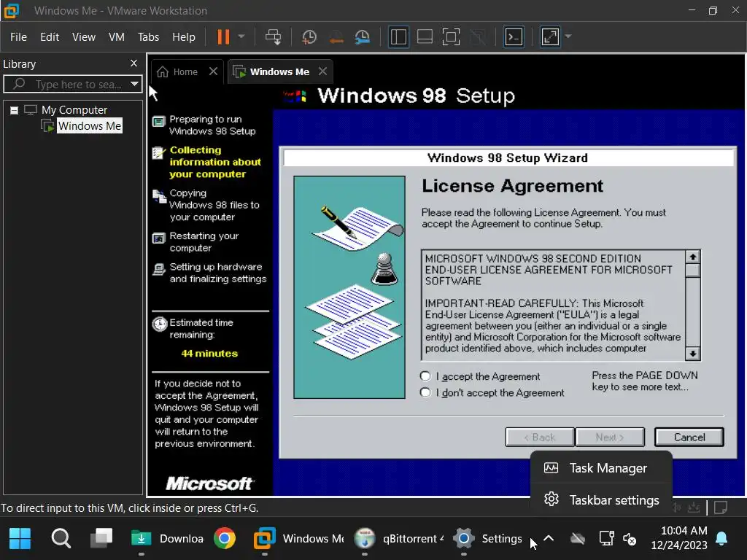The height and width of the screenshot is (560, 747).
Task: Open the dropdown arrow next to pause
Action: coord(241,36)
